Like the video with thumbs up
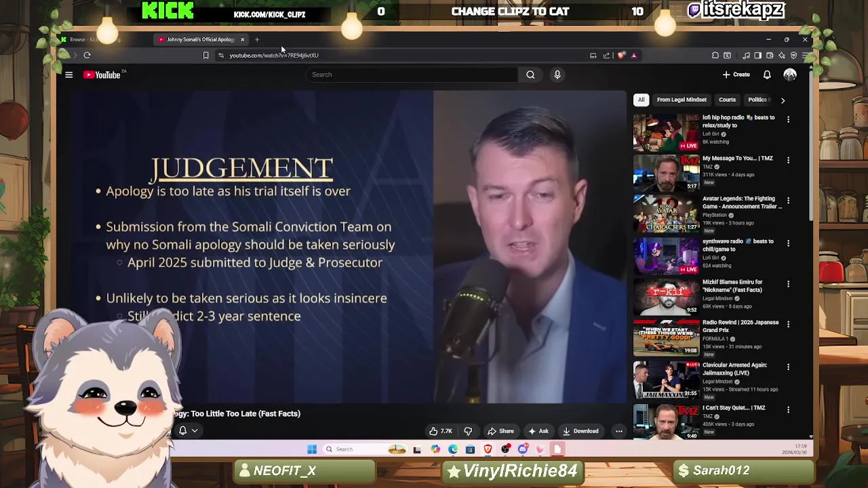This screenshot has width=868, height=488. pyautogui.click(x=440, y=431)
